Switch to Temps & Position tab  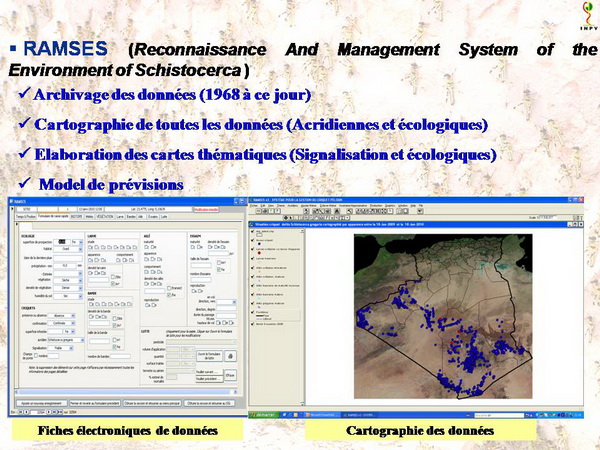[26, 217]
